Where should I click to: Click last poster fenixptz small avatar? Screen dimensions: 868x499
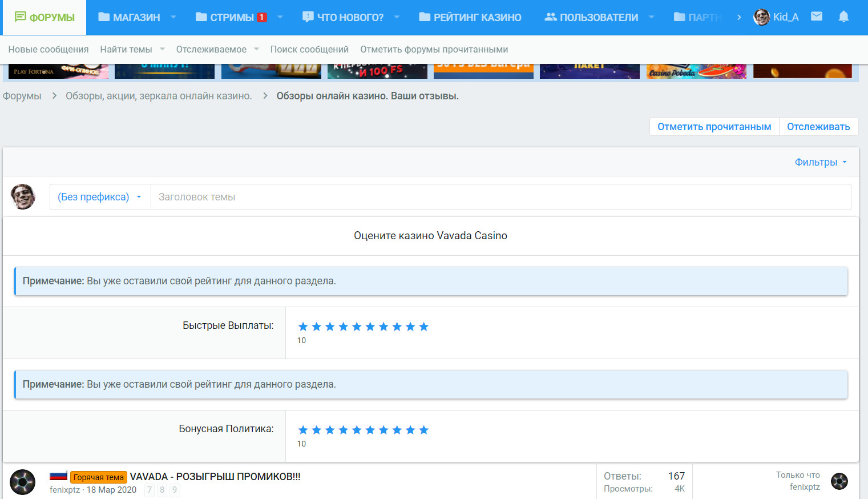tap(839, 481)
